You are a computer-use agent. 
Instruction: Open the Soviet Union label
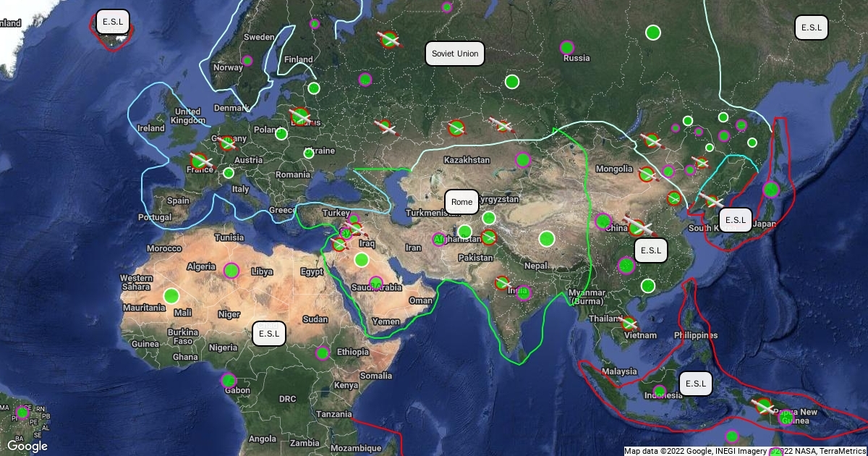[454, 54]
